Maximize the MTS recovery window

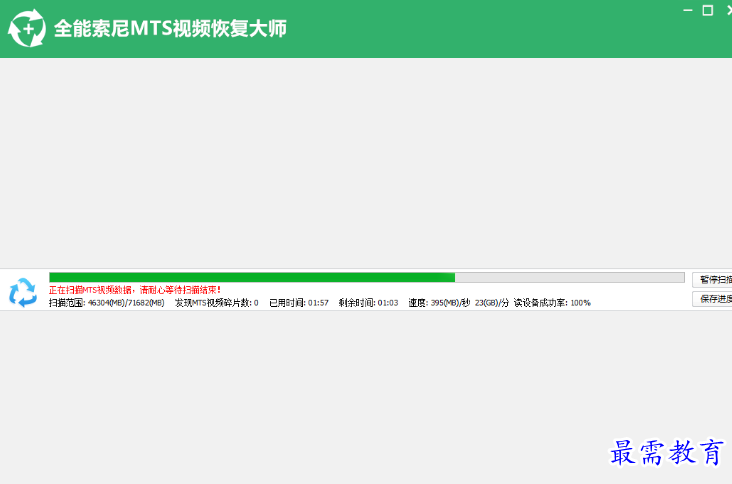(x=708, y=10)
